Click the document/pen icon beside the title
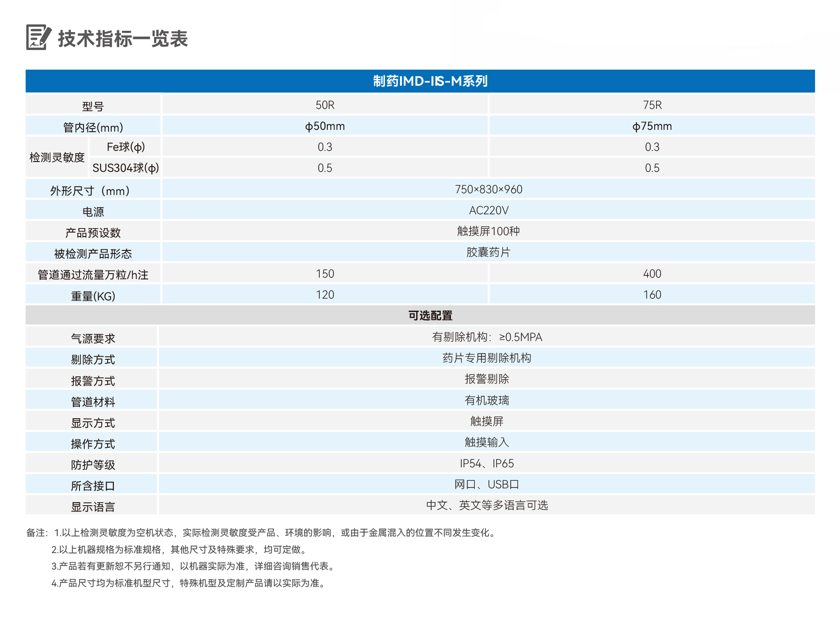Screen dimensions: 840x624 coord(37,38)
